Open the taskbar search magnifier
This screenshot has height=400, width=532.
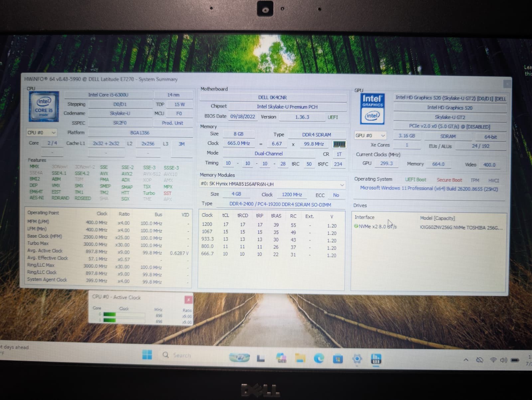pos(166,355)
